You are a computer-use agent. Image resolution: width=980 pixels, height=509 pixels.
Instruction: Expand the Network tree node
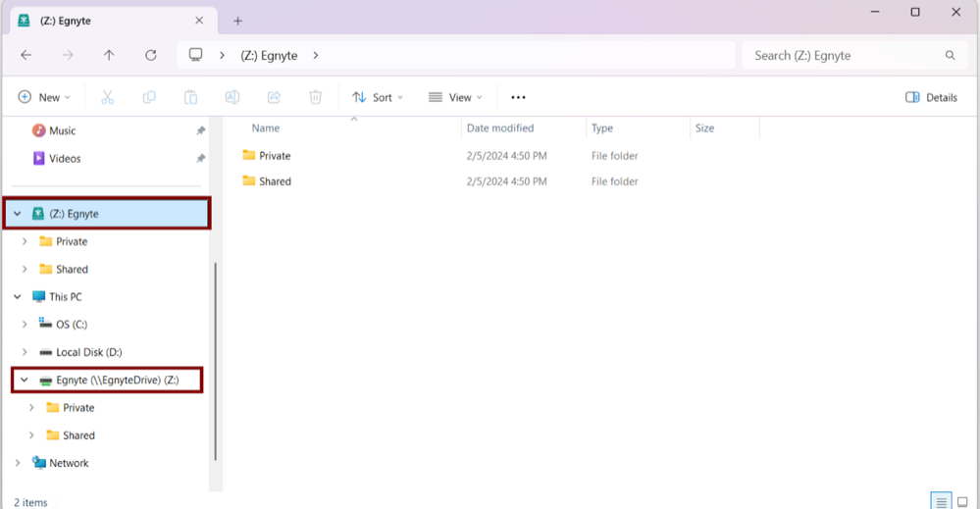point(18,463)
